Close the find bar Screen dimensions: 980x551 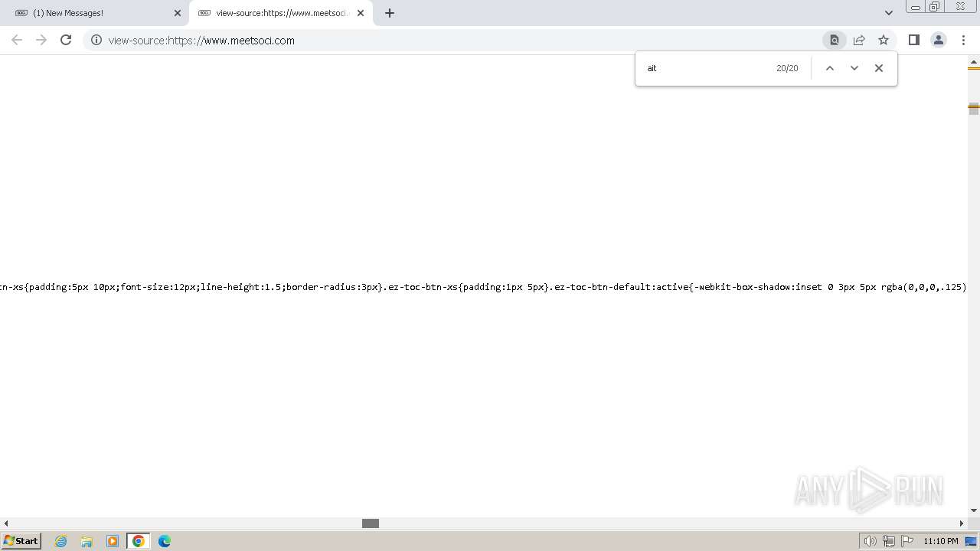(879, 68)
